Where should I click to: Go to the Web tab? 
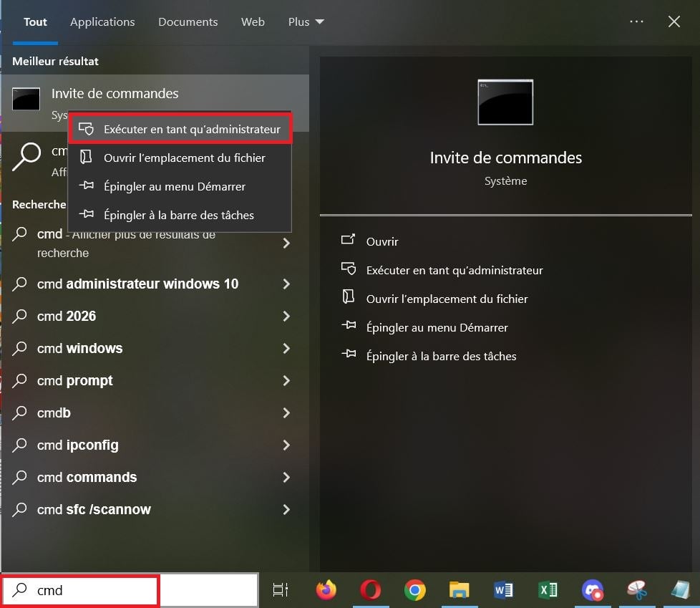[253, 22]
